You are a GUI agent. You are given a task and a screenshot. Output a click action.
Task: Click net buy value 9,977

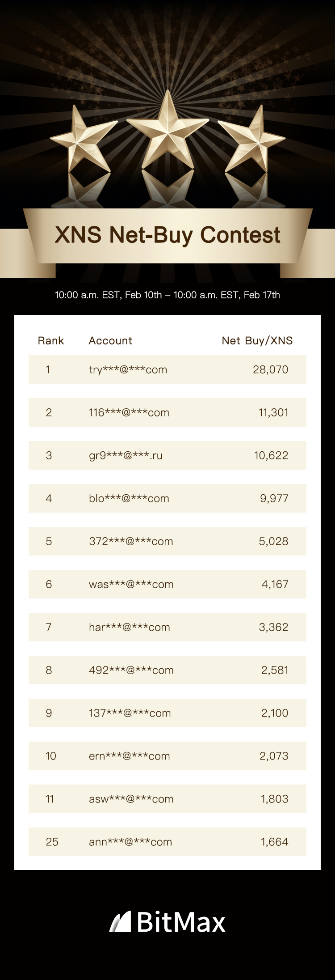tap(274, 499)
